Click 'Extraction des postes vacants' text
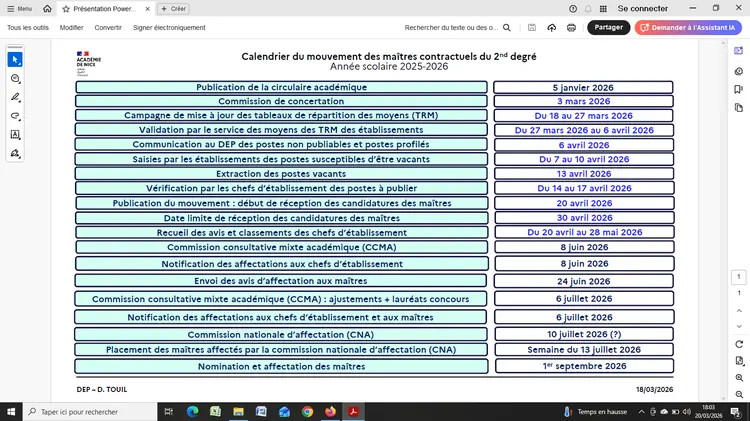Image resolution: width=750 pixels, height=421 pixels. pyautogui.click(x=281, y=174)
